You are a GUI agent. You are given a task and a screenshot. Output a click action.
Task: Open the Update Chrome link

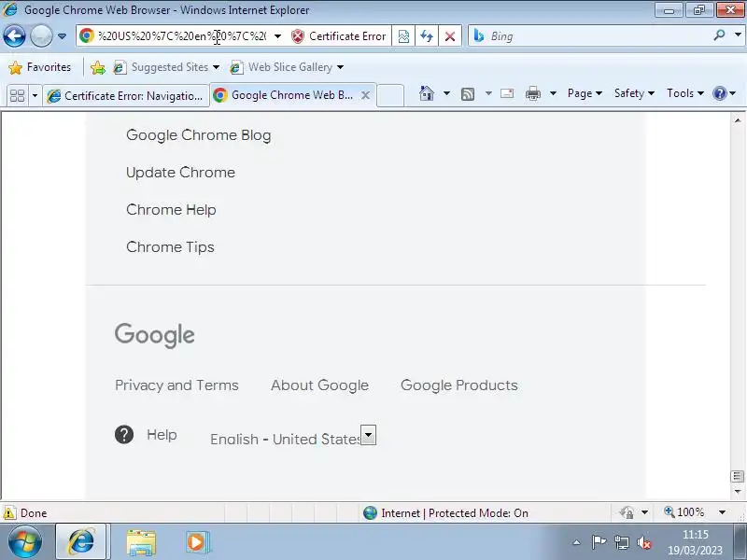[x=180, y=173]
